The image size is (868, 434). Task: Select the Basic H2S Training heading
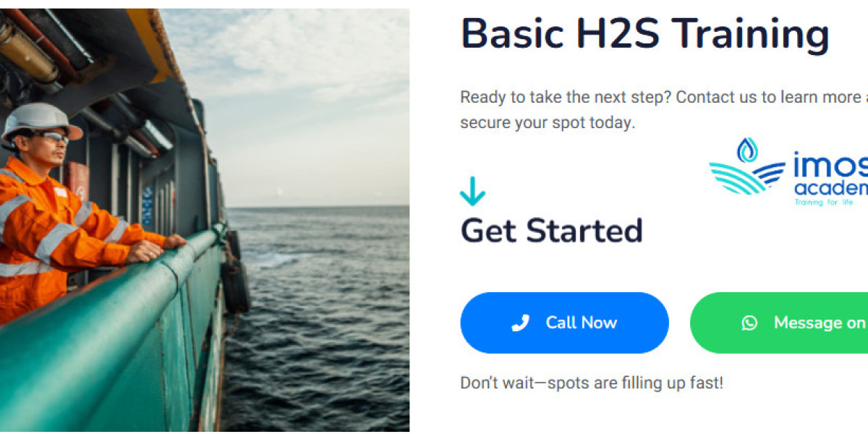[x=645, y=34]
